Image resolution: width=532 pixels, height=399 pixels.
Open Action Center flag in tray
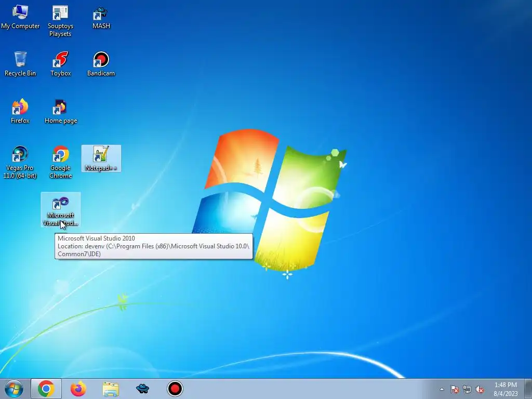pyautogui.click(x=455, y=389)
